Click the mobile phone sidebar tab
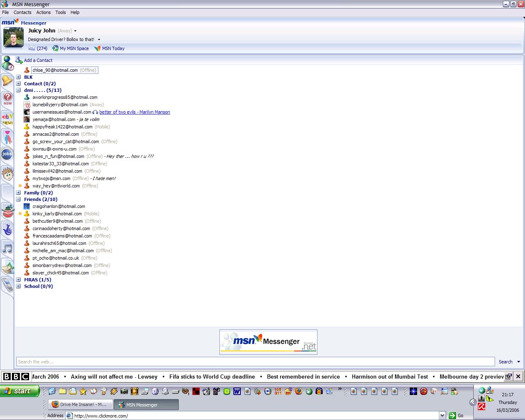Viewport: 525px width, 420px height. point(7,284)
